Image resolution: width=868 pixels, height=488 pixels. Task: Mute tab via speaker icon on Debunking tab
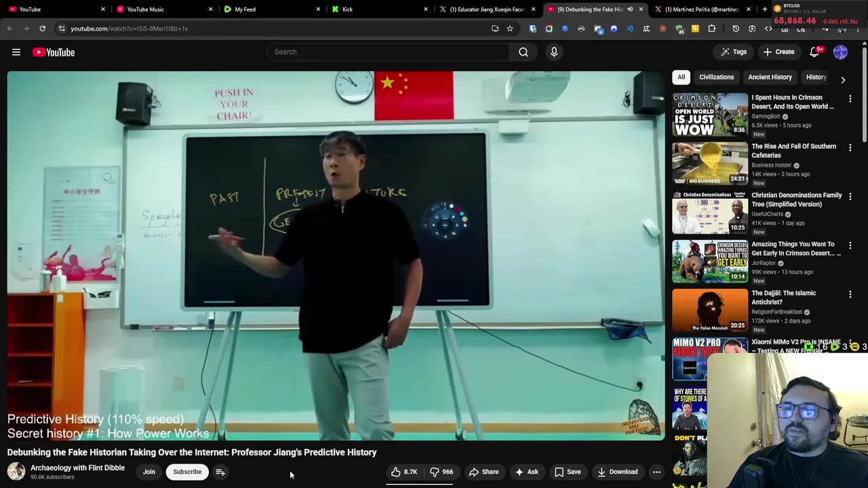point(630,9)
